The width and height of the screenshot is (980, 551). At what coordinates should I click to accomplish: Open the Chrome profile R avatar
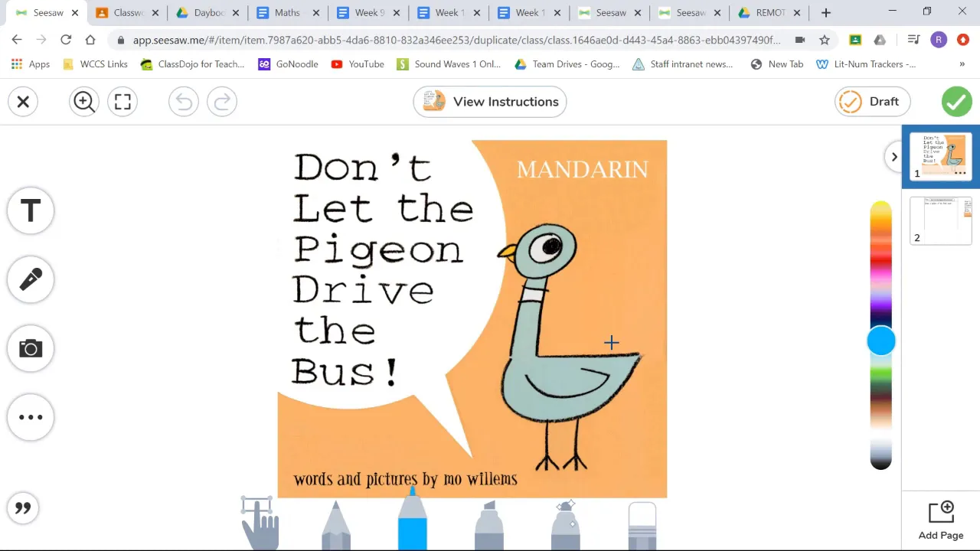[939, 40]
